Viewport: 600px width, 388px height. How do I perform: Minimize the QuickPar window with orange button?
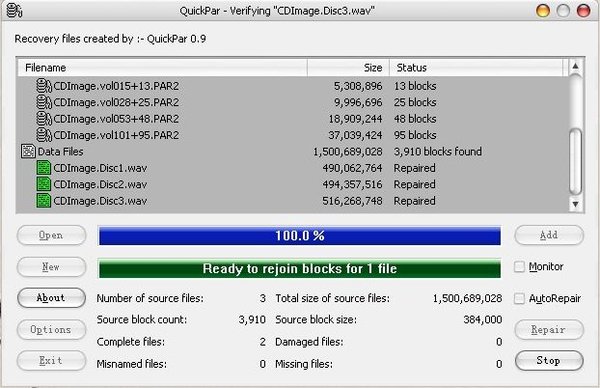pos(543,11)
